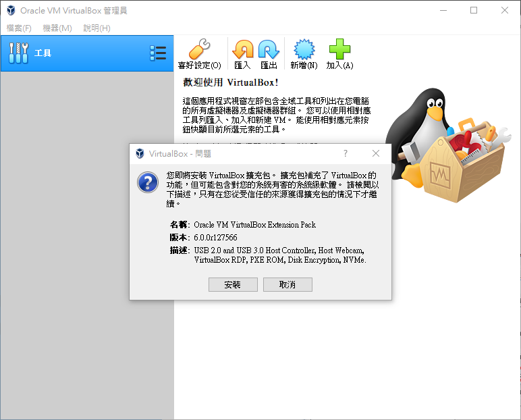Click the 取消 cancel button
The image size is (521, 420).
tap(287, 285)
